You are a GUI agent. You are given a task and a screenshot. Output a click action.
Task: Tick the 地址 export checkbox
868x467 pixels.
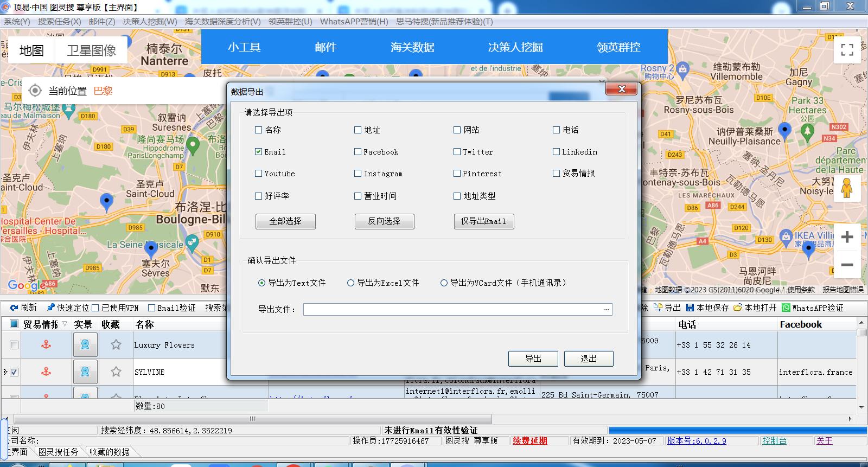(358, 130)
